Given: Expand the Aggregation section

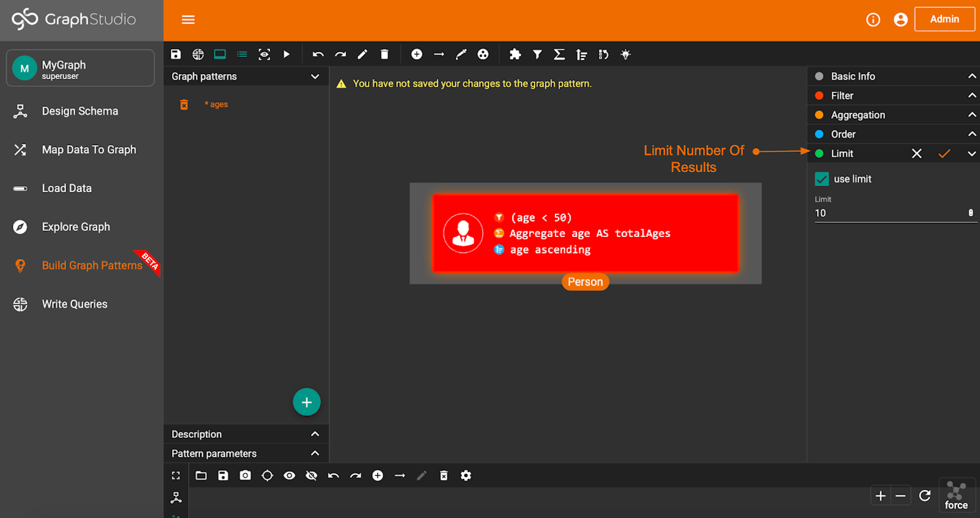Looking at the screenshot, I should click(971, 115).
